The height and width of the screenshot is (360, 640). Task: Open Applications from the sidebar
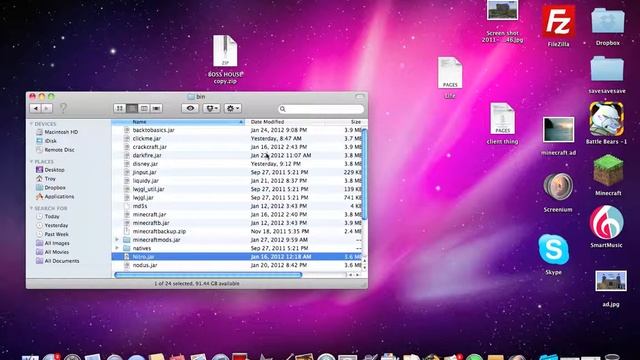[x=55, y=197]
